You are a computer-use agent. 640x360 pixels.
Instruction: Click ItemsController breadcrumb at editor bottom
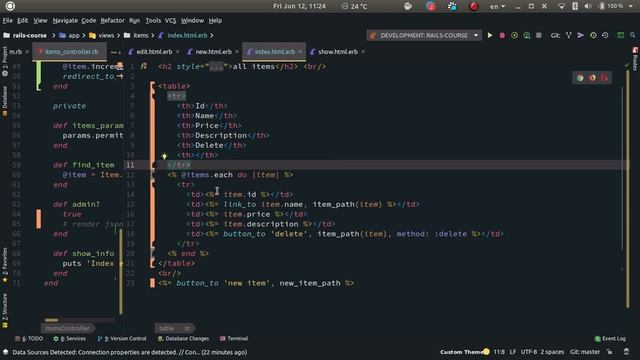pyautogui.click(x=67, y=328)
